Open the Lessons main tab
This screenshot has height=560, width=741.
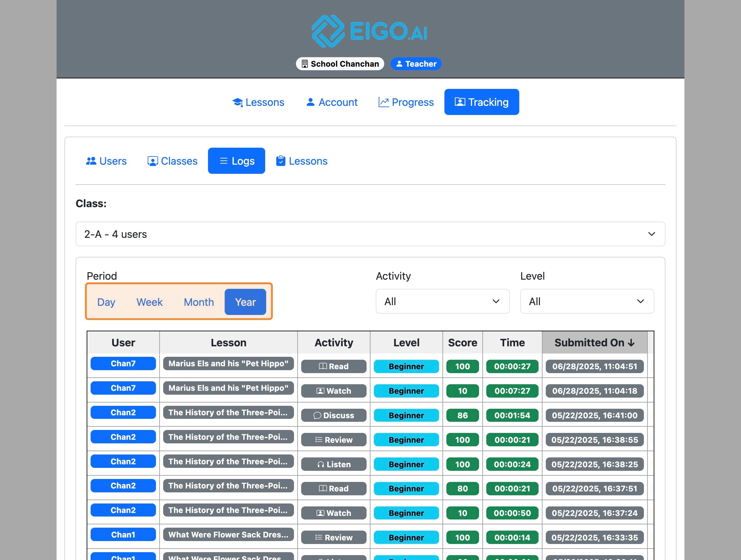point(258,102)
